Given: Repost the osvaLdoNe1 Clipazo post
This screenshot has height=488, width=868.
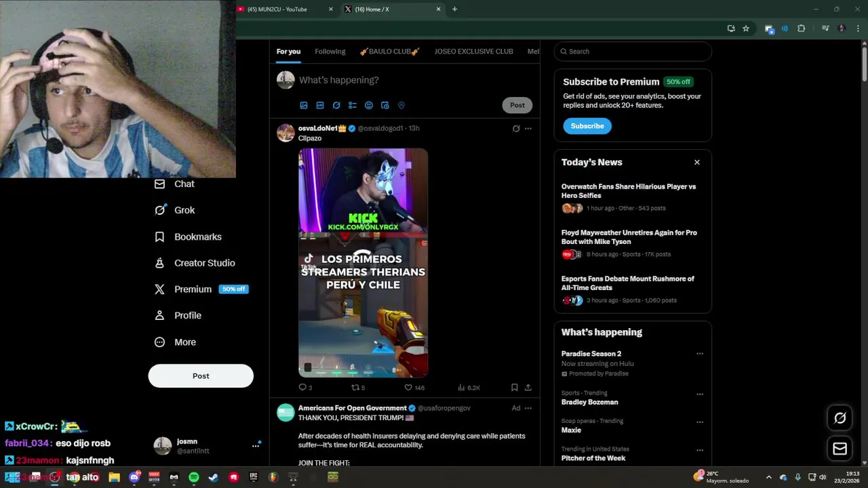Looking at the screenshot, I should (x=357, y=388).
